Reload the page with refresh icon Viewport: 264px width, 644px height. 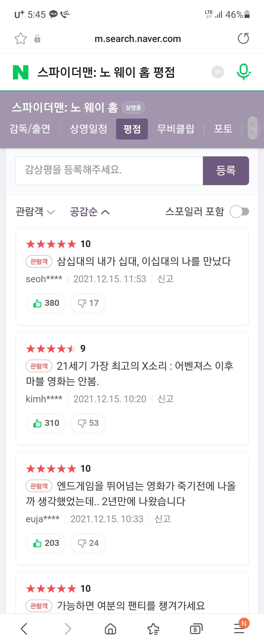243,39
